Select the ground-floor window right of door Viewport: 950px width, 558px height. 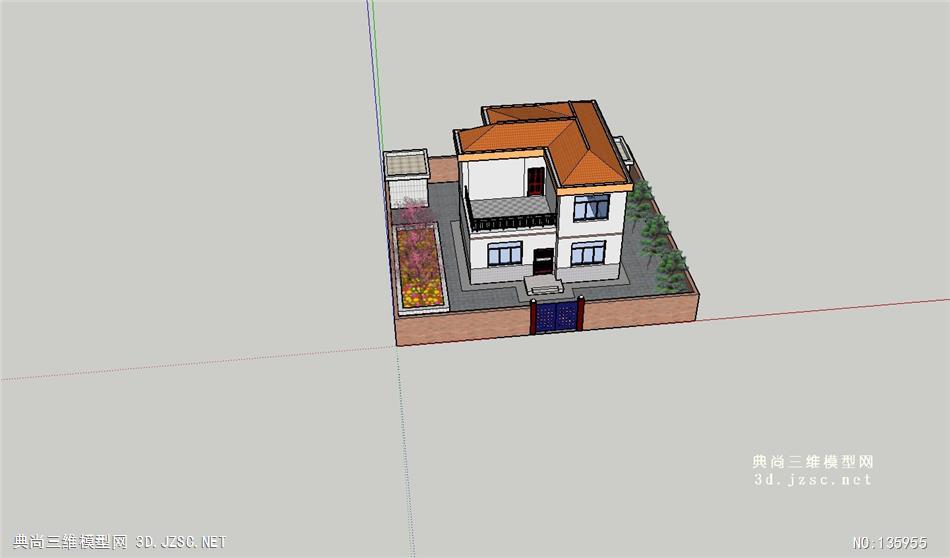click(588, 253)
